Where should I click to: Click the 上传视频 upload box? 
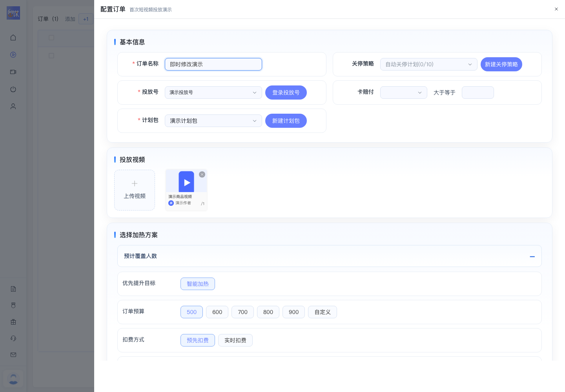point(135,190)
